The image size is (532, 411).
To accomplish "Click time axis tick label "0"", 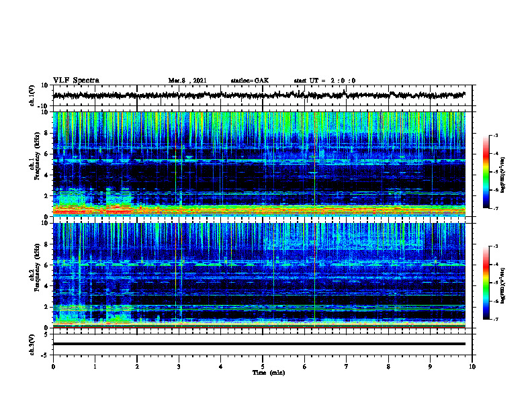I will pyautogui.click(x=53, y=367).
